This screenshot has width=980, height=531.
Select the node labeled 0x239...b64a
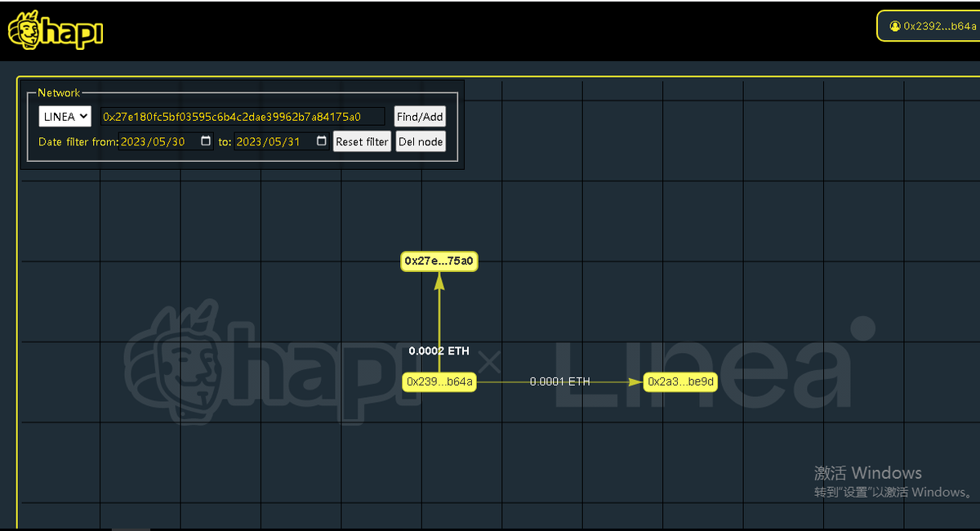point(439,382)
